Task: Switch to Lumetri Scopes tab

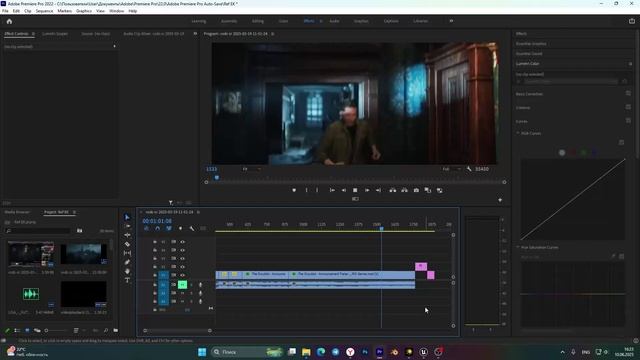Action: pyautogui.click(x=55, y=34)
